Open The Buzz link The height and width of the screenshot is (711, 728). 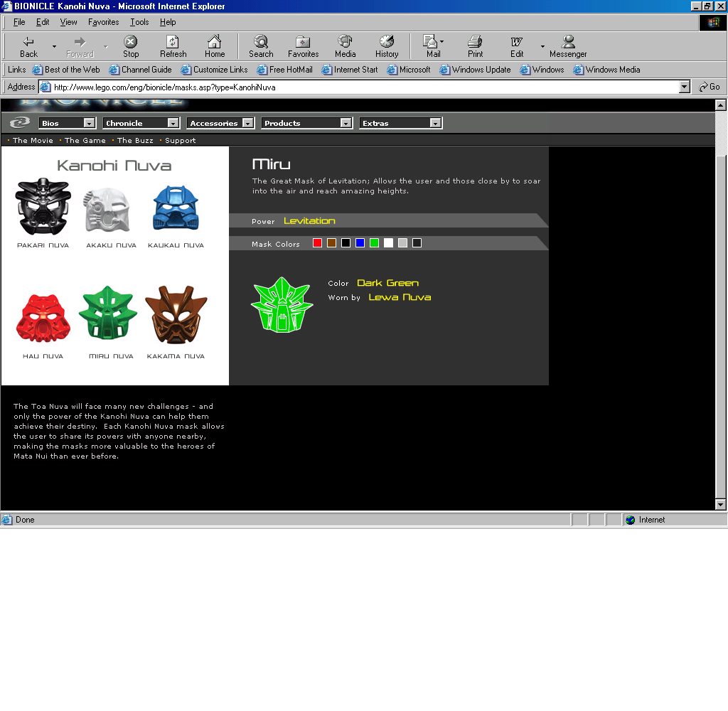tap(135, 140)
